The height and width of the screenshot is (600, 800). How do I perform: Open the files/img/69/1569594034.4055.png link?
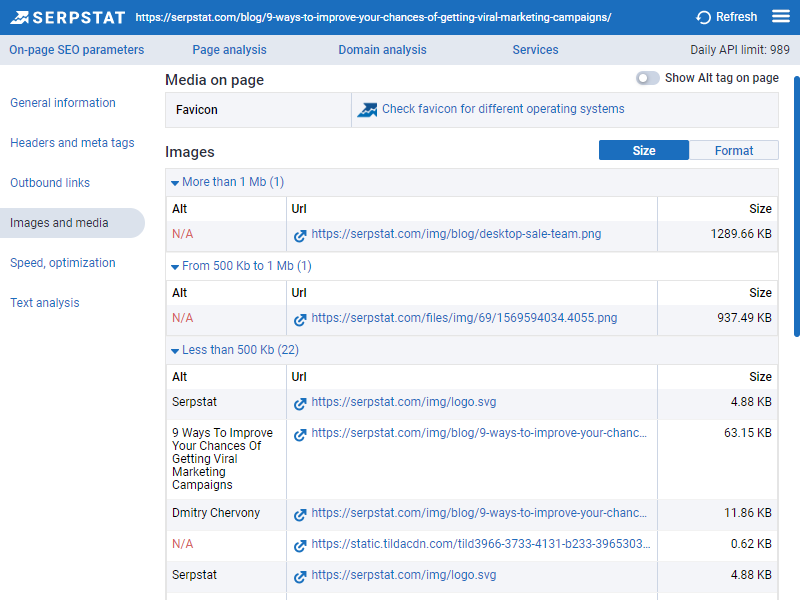coord(464,318)
